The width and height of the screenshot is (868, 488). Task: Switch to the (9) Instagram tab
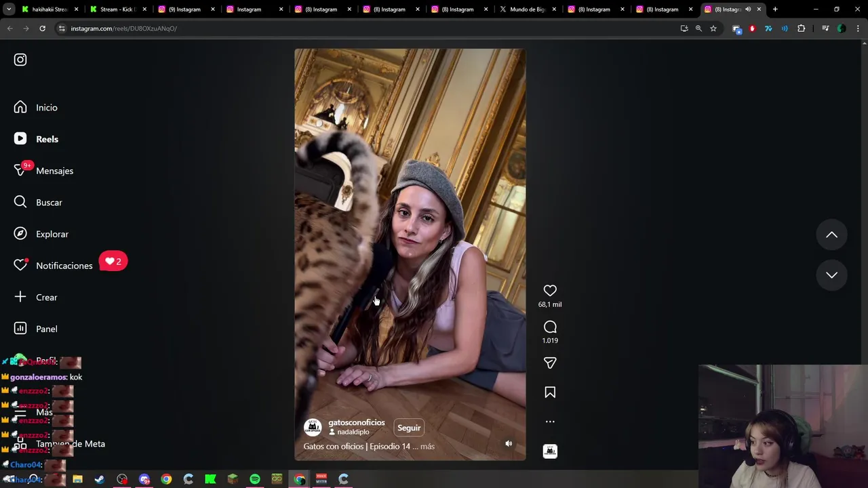pos(186,9)
